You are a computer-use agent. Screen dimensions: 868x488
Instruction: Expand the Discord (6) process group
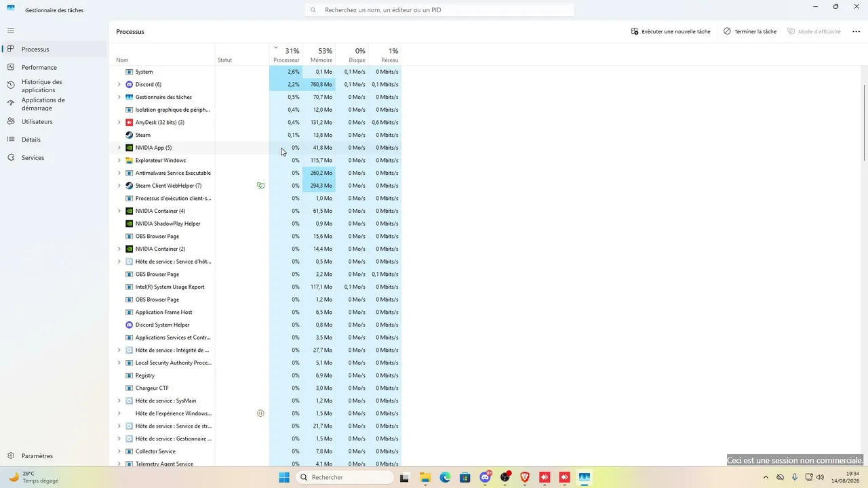[119, 85]
